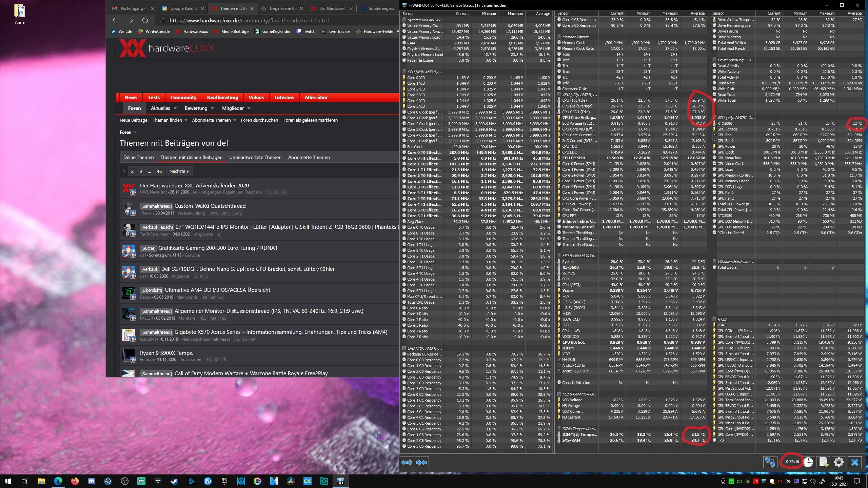The height and width of the screenshot is (488, 868).
Task: Open Discord from the taskbar
Action: pyautogui.click(x=92, y=481)
